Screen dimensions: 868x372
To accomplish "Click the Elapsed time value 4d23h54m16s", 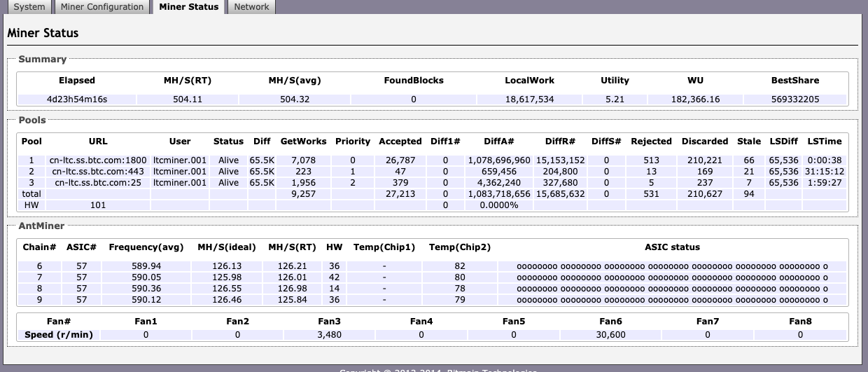I will (x=77, y=99).
